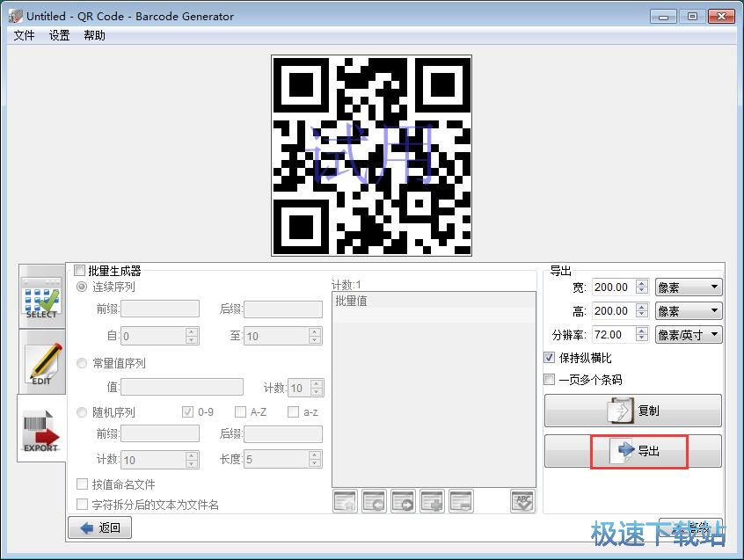This screenshot has height=560, width=744.
Task: Click the copy icon on the 复制 button
Action: [620, 411]
